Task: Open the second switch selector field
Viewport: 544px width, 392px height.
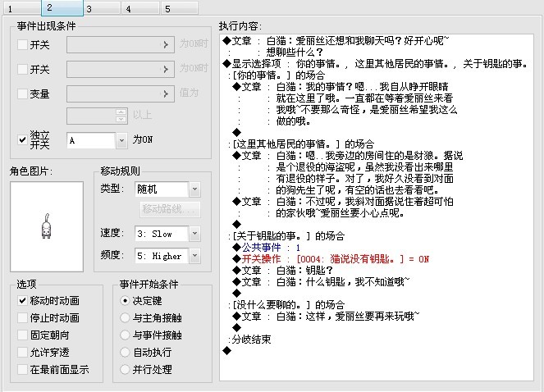Action: coord(121,69)
